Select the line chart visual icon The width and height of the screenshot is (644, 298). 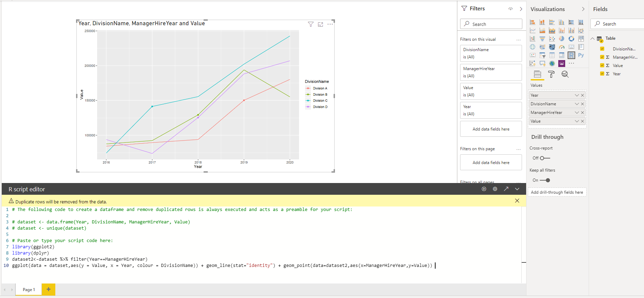coord(533,30)
